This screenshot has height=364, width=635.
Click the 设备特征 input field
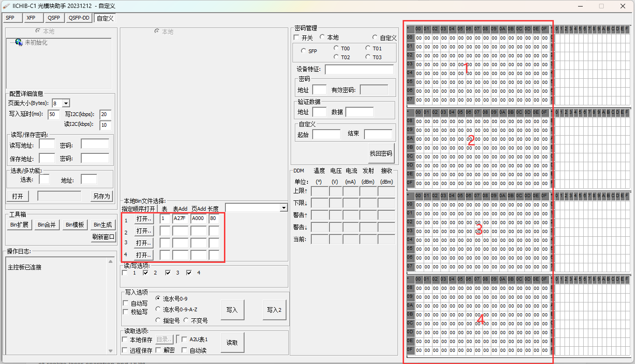click(360, 69)
